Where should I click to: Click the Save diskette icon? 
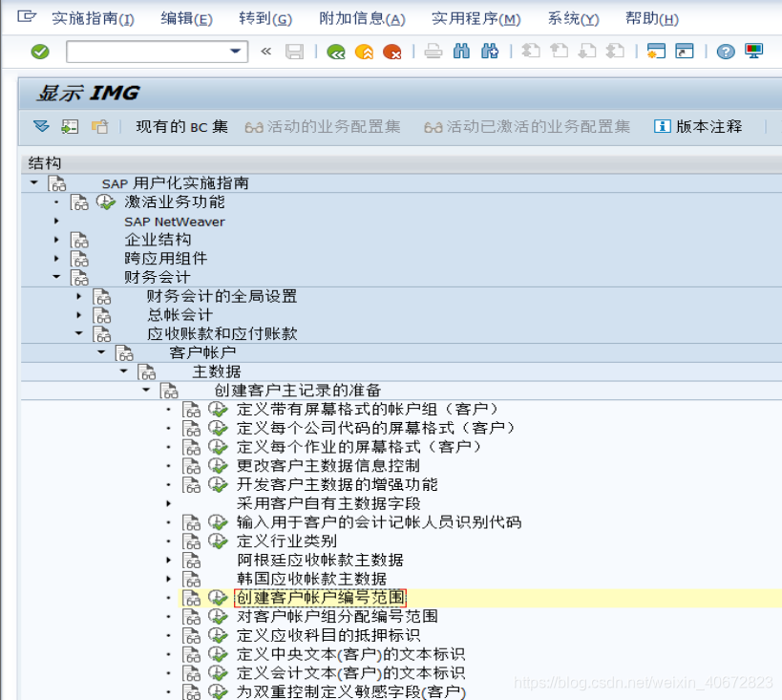coord(295,52)
